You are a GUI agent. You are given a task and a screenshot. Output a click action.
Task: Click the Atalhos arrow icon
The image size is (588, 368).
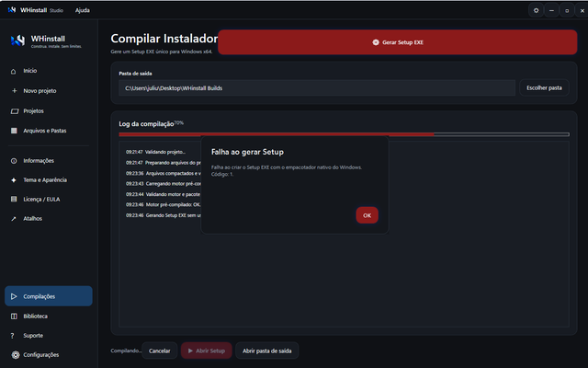[14, 219]
